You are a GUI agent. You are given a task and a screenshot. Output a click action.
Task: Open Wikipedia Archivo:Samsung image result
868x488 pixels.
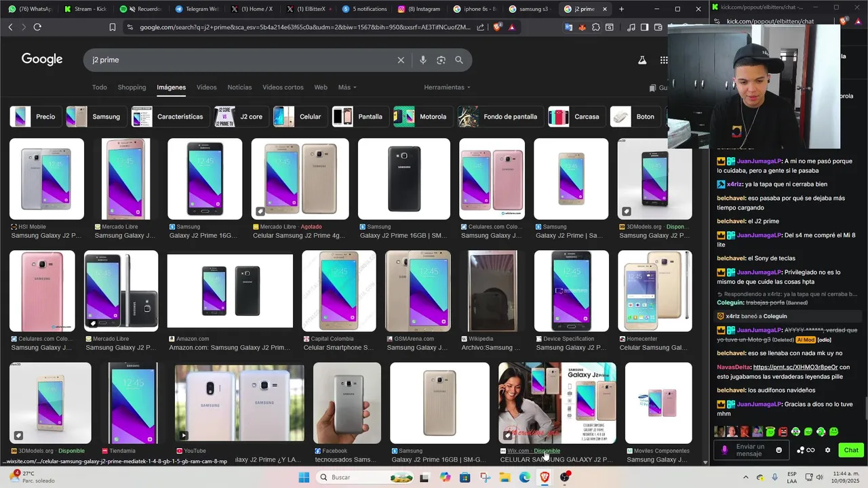point(492,291)
